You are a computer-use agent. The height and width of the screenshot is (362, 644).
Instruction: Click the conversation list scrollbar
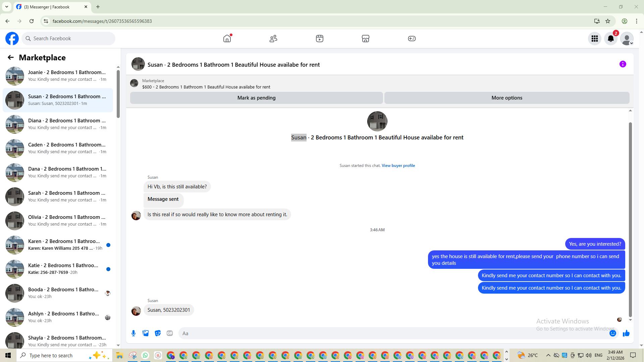coord(118,94)
